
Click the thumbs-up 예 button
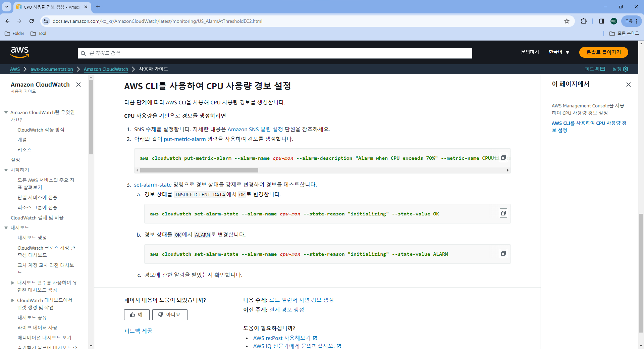(137, 315)
